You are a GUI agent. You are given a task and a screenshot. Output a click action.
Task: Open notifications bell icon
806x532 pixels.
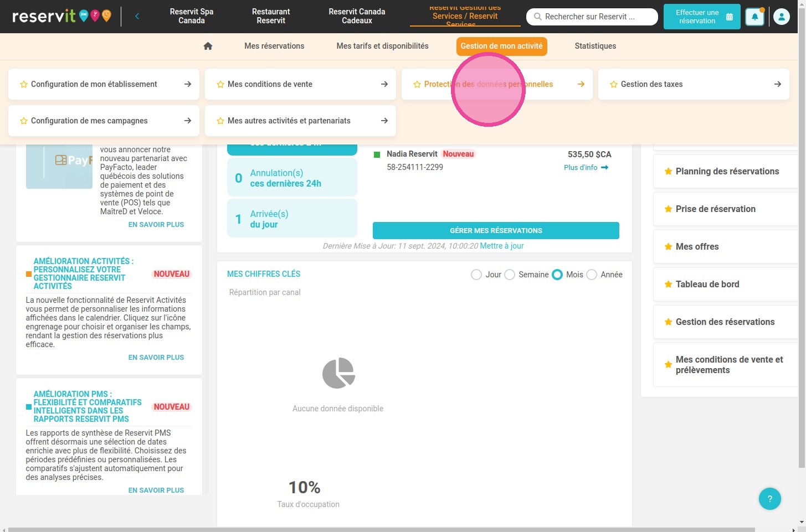[x=754, y=17]
